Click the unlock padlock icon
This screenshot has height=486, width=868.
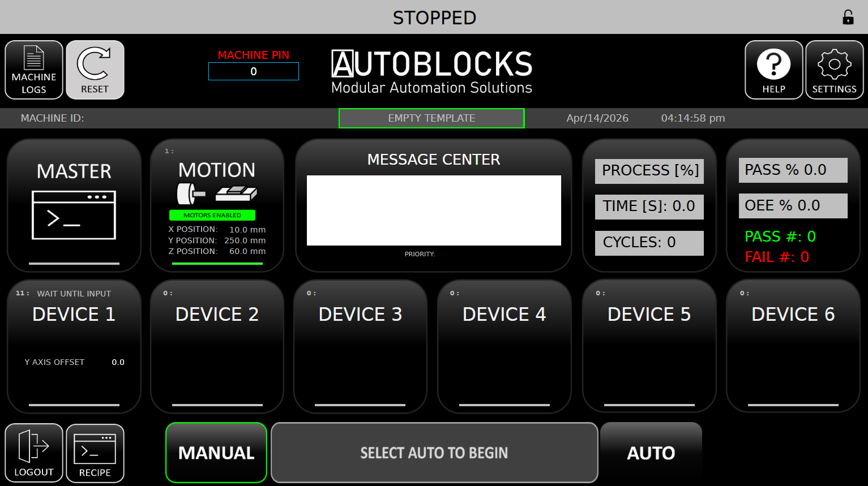(x=848, y=18)
